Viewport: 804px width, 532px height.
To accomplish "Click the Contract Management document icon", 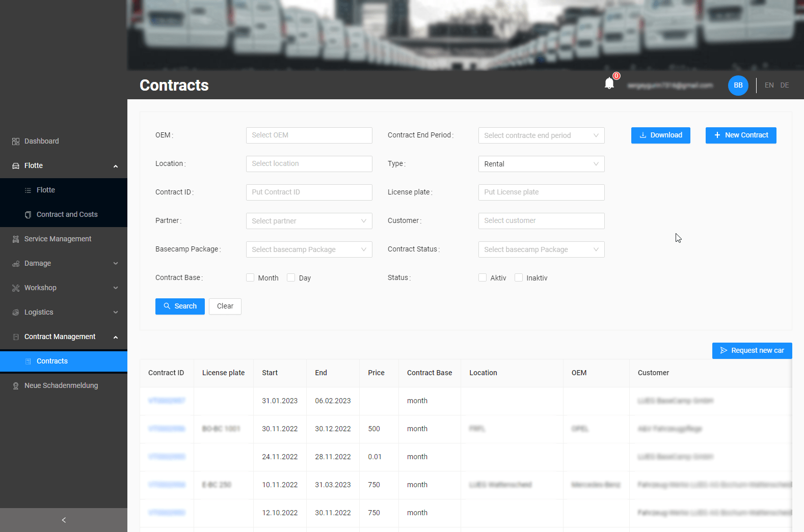I will point(16,337).
